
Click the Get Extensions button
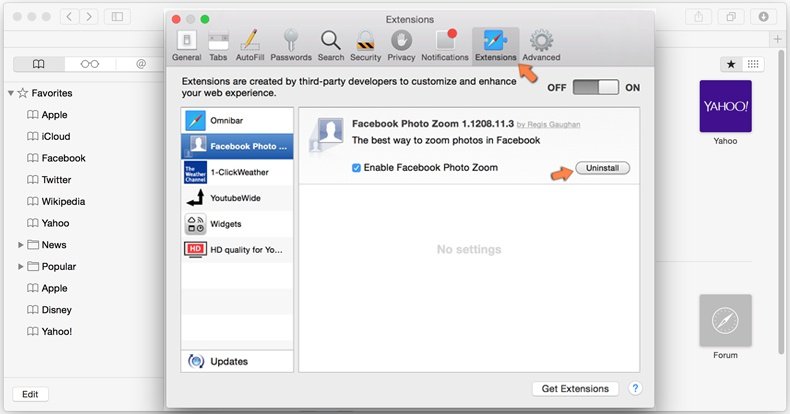(575, 388)
